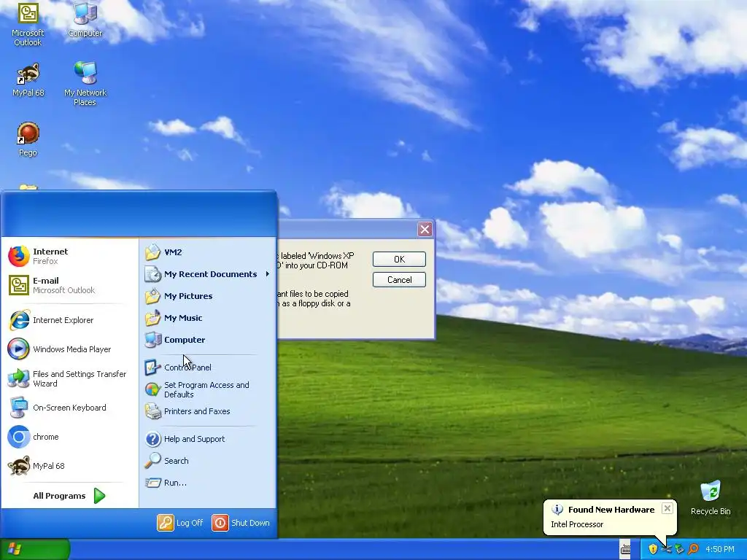747x560 pixels.
Task: Click the Shut Down button
Action: [241, 522]
